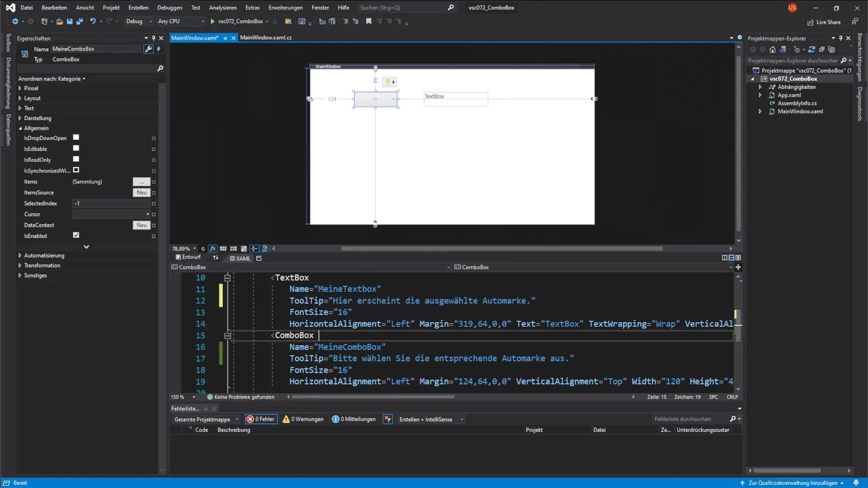Open the Cursor property dropdown
The height and width of the screenshot is (488, 868).
pos(147,214)
